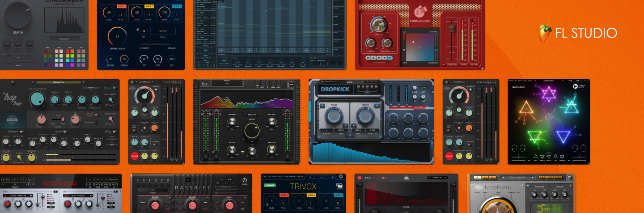Select the red Fire triangle in QuickMuse
Image resolution: width=644 pixels, height=213 pixels.
tap(525, 107)
